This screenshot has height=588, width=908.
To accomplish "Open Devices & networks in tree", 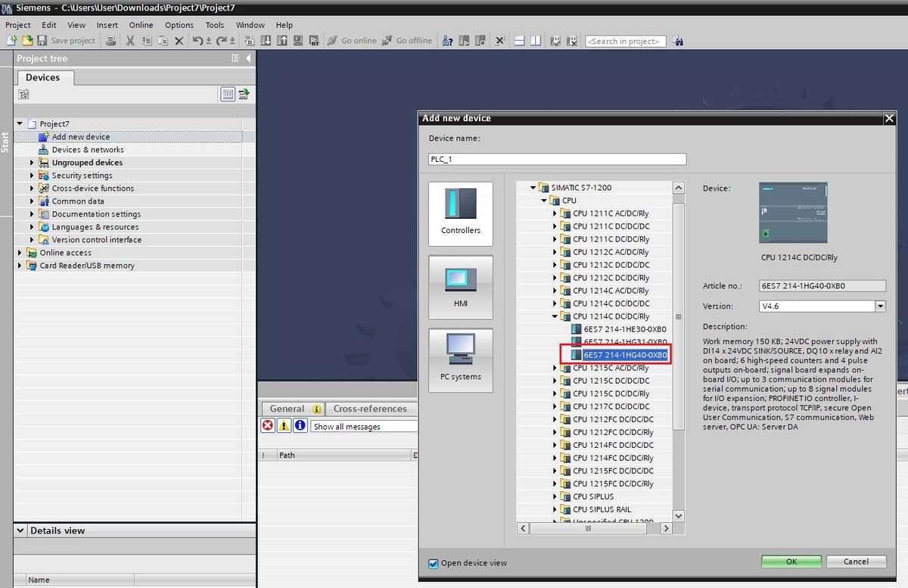I will [88, 150].
